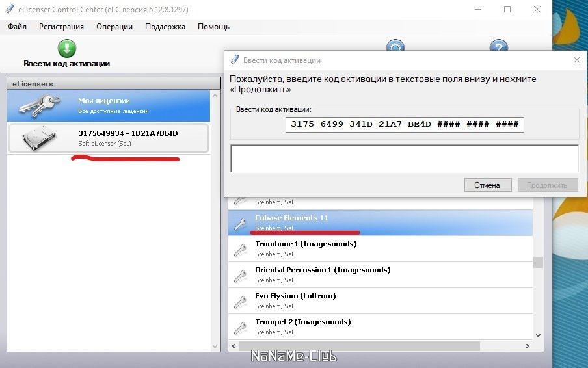Select the Trombone 1 (Imagesounds) license
Viewport: 588px width, 368px height.
pyautogui.click(x=381, y=249)
